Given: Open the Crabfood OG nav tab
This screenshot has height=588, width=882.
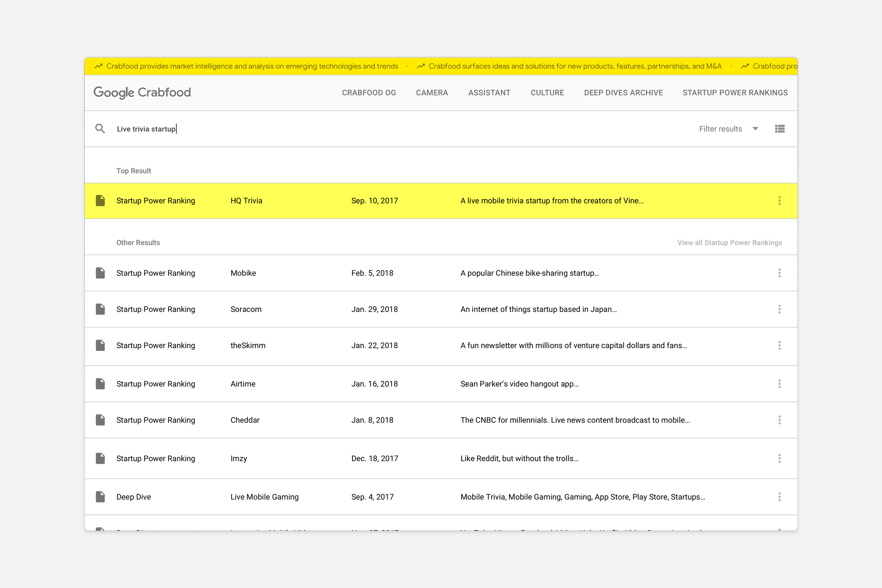Looking at the screenshot, I should click(x=369, y=93).
